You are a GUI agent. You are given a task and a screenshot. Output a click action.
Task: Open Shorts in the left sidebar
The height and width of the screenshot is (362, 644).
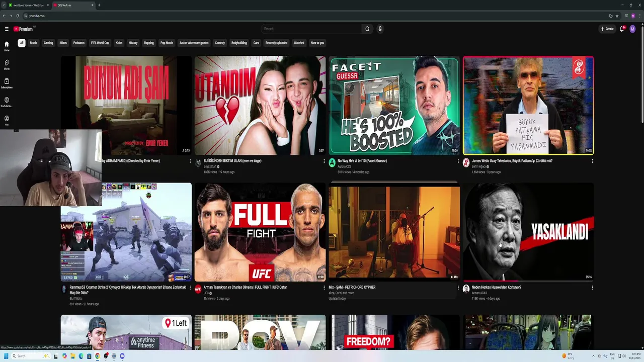pyautogui.click(x=7, y=64)
